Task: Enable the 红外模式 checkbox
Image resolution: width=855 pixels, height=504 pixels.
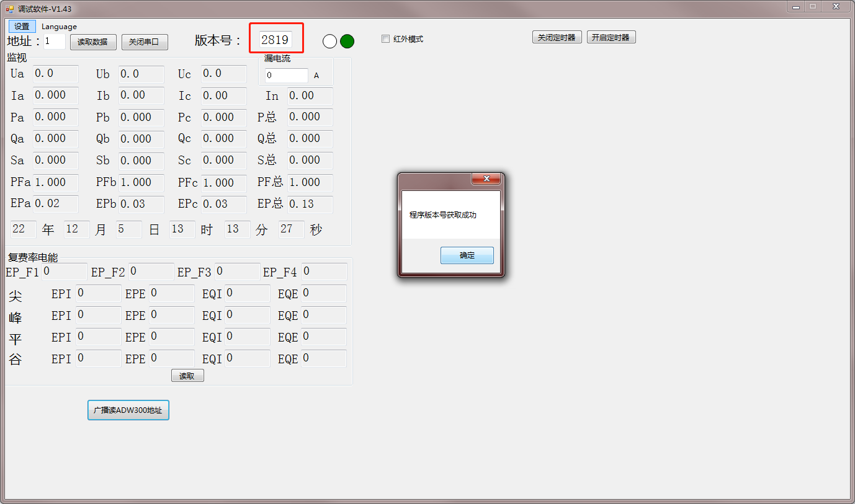Action: (x=386, y=39)
